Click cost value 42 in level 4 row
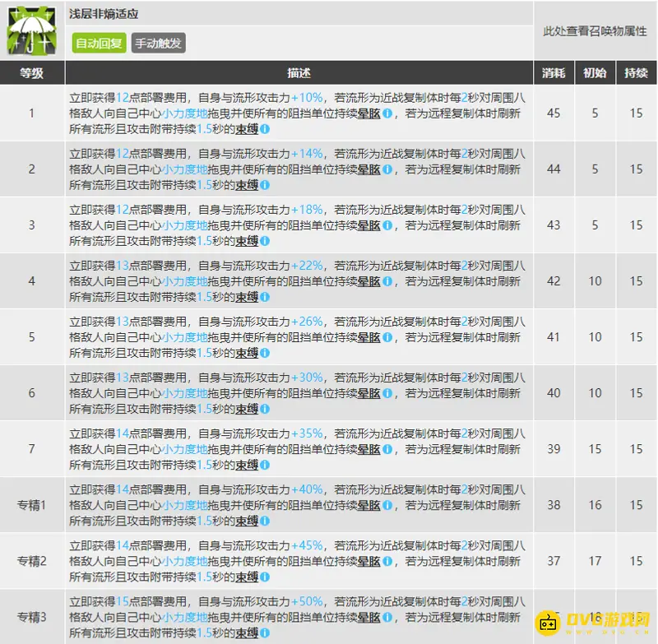 554,281
